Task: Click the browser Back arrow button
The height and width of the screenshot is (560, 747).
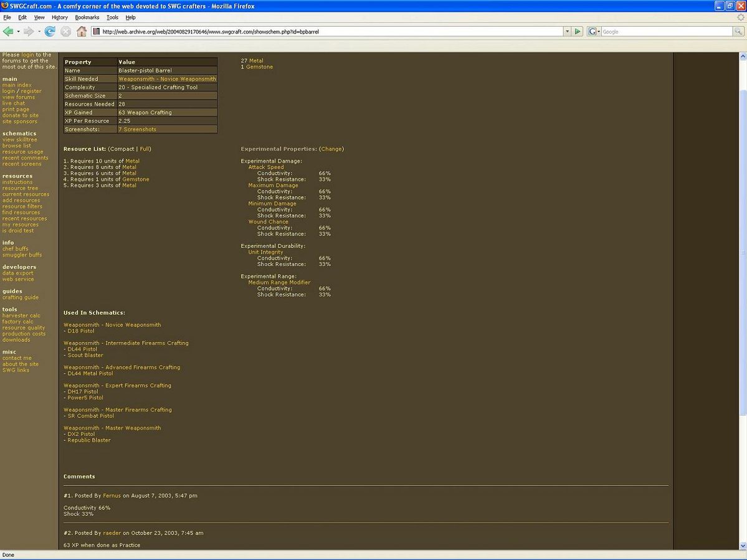Action: pos(8,31)
